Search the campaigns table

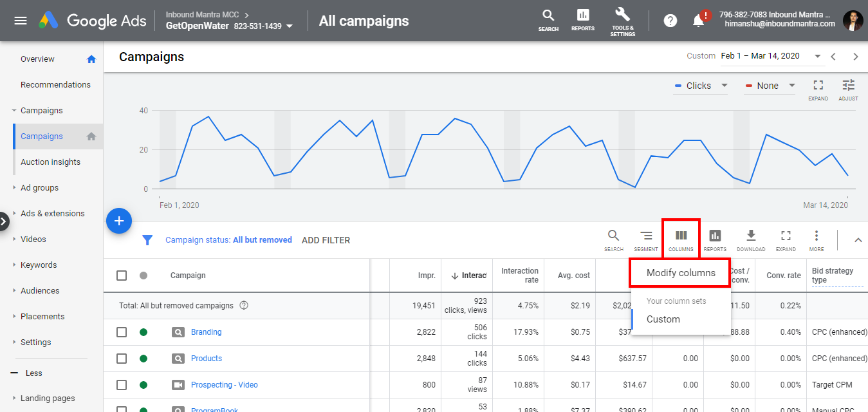tap(614, 240)
